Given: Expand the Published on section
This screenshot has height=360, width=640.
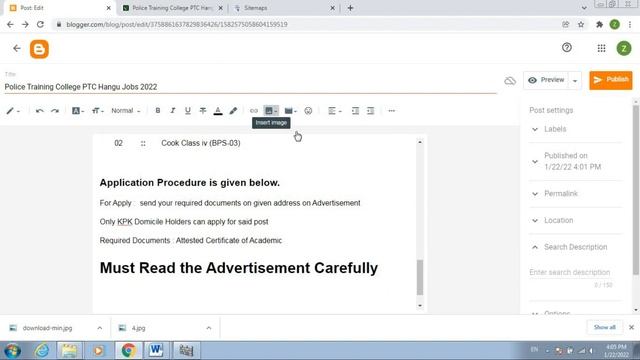Looking at the screenshot, I should [576, 161].
